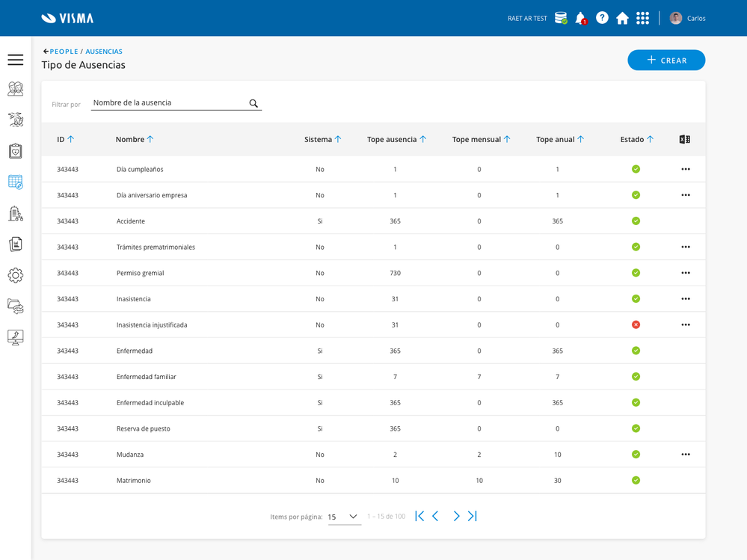Image resolution: width=747 pixels, height=560 pixels.
Task: Open the monitor signature sidebar icon
Action: (15, 338)
